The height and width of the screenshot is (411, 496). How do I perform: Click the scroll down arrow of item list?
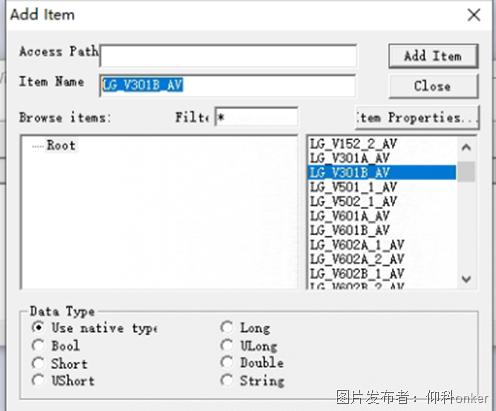466,279
